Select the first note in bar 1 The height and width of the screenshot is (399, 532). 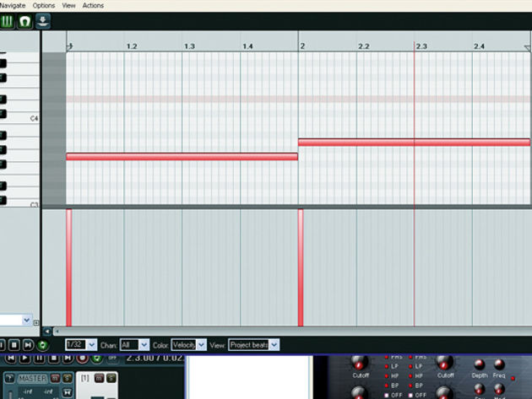click(182, 157)
